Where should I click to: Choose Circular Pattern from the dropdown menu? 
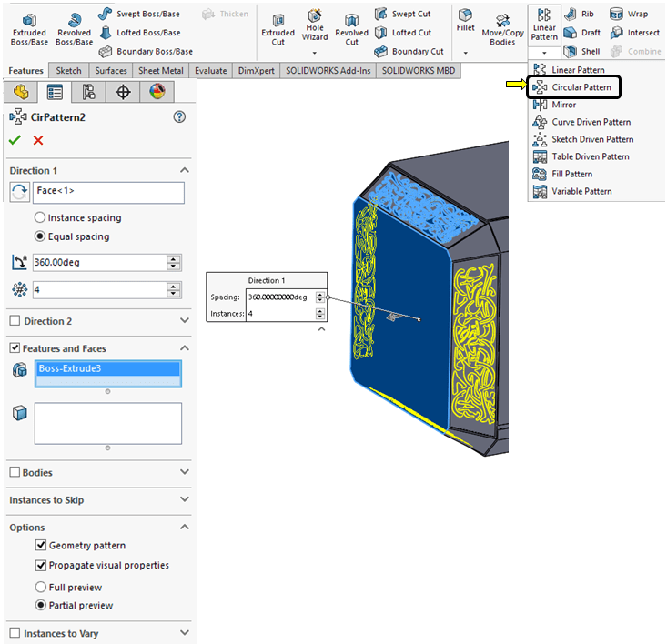point(581,87)
